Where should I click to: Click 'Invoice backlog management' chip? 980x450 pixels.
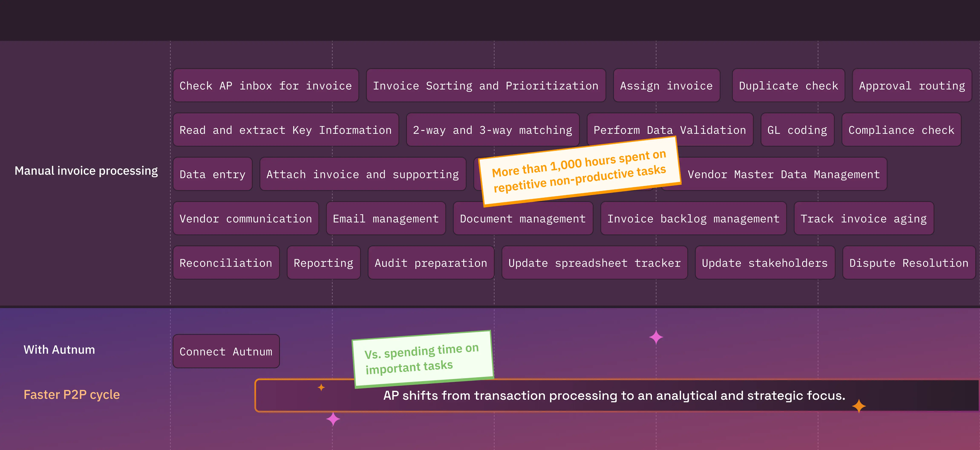693,218
